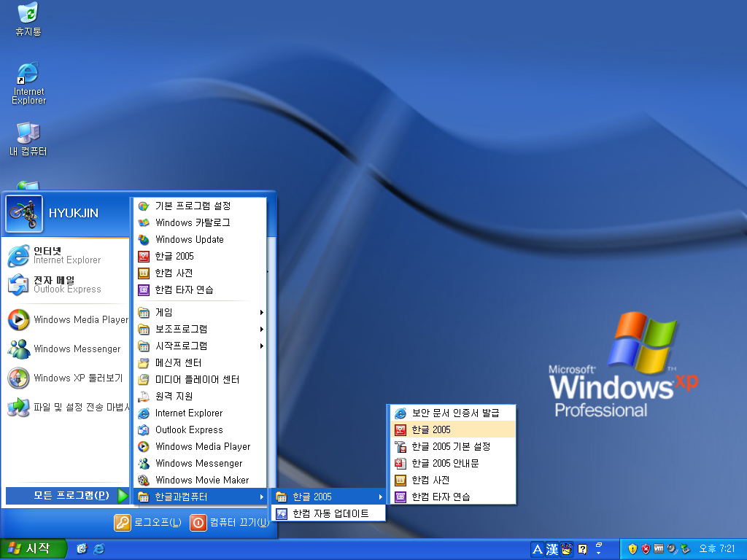Screen dimensions: 747x560
Task: Click the HYUKJIN user picture
Action: click(24, 214)
